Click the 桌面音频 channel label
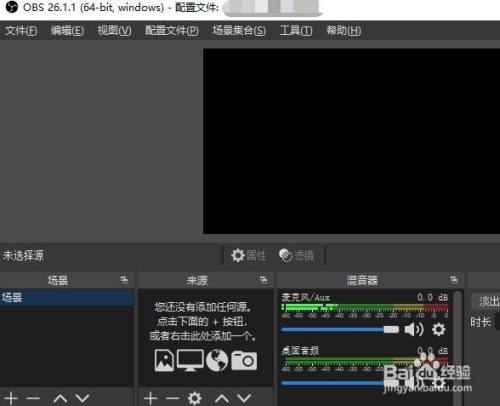500x406 pixels. [x=300, y=351]
